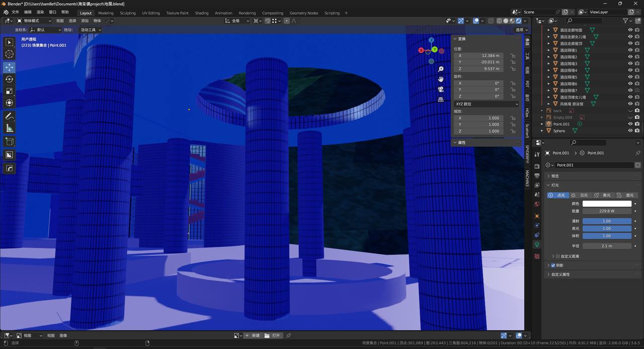The image size is (644, 349).
Task: Enable the 自定义距离 checkbox
Action: (557, 256)
